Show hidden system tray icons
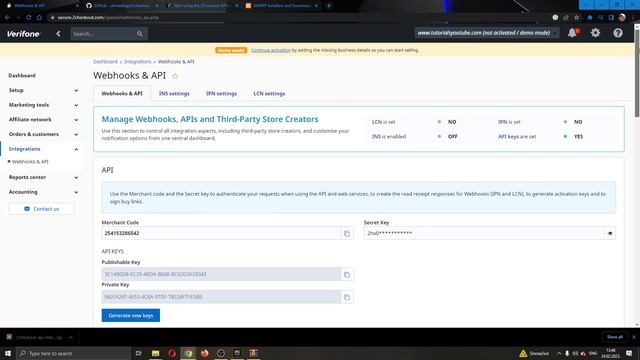The image size is (640, 360). [x=559, y=353]
